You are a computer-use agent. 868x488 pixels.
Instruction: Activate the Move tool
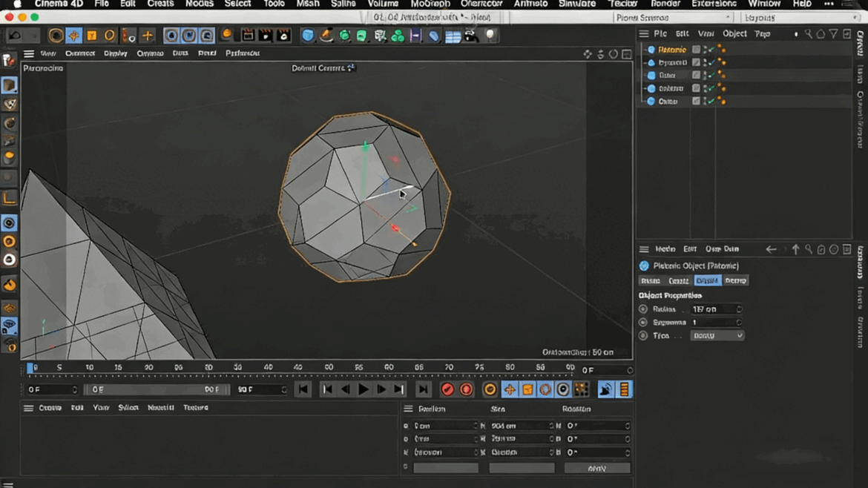(x=73, y=35)
